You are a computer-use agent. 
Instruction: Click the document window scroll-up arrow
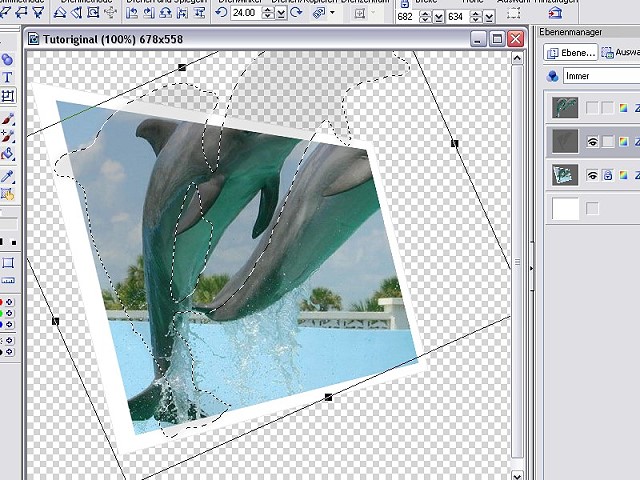[517, 58]
